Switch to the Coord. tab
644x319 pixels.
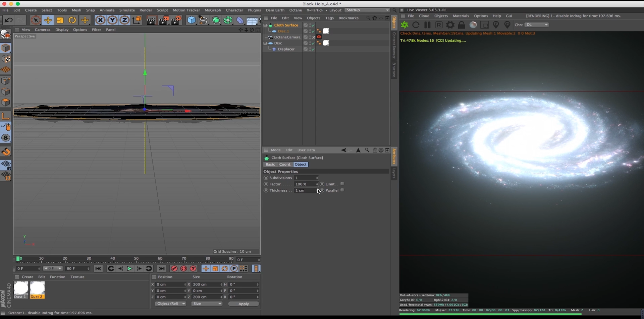pos(285,165)
